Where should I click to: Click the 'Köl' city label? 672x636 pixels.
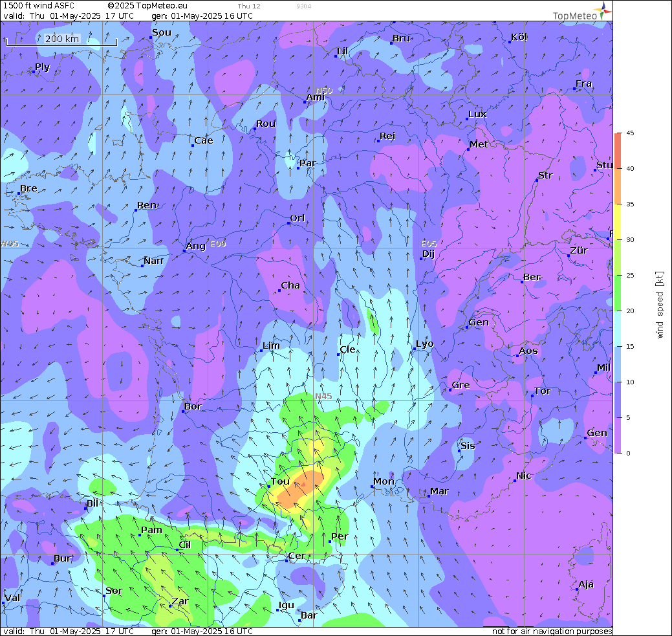519,38
